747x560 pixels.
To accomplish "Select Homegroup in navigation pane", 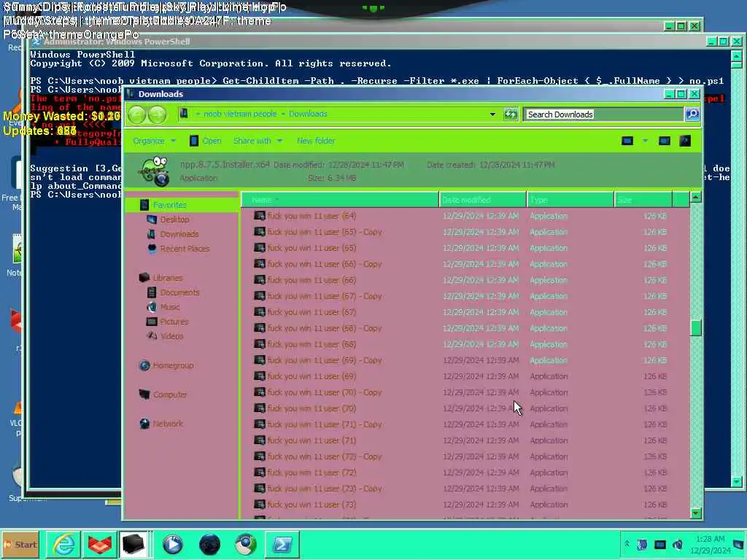I will tap(172, 366).
